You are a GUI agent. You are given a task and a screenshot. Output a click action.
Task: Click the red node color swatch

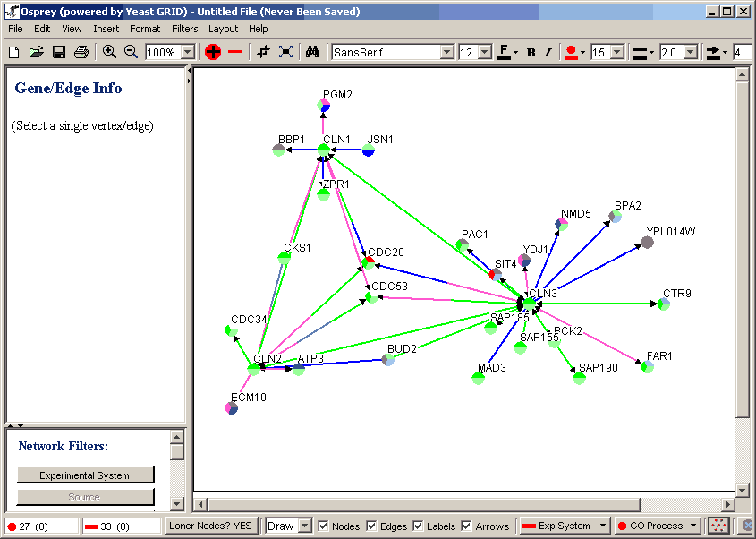coord(570,52)
